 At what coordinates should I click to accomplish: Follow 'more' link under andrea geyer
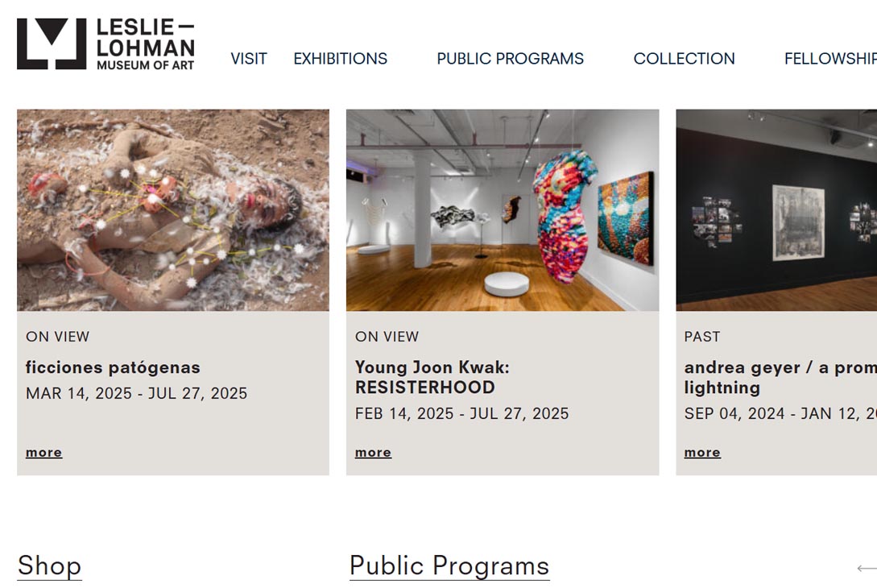pyautogui.click(x=702, y=452)
